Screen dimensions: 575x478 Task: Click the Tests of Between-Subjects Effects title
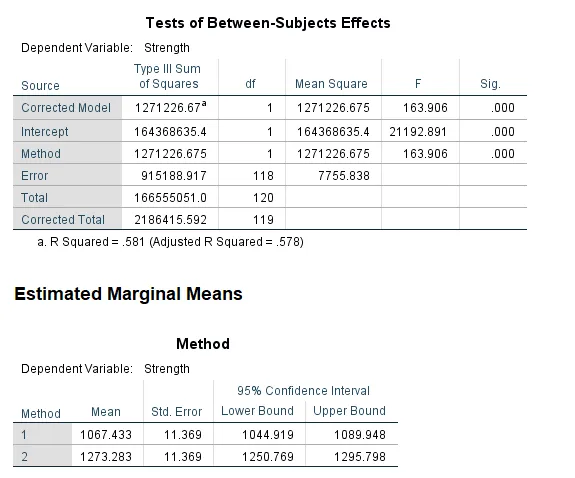point(268,23)
